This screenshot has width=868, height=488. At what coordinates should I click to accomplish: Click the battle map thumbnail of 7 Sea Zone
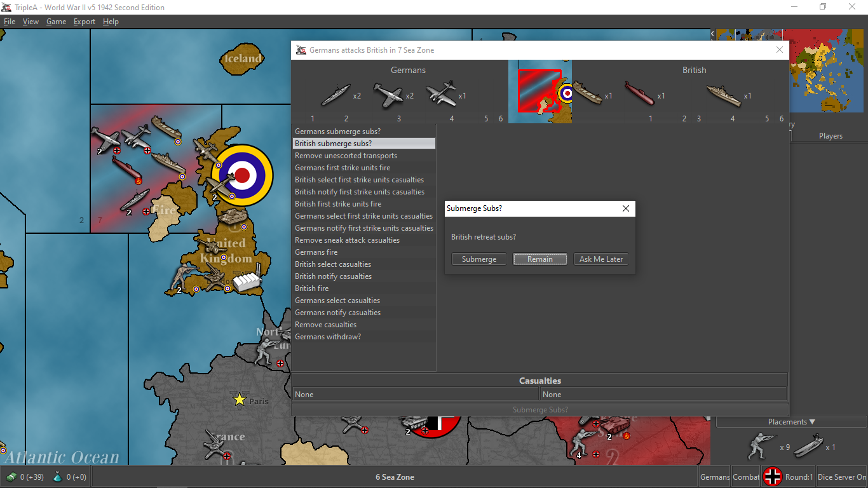tap(539, 91)
